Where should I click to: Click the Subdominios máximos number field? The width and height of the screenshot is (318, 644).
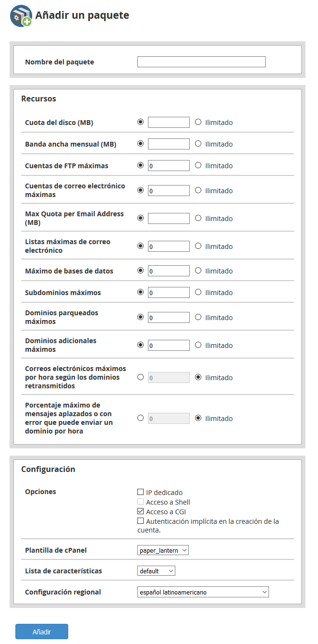point(169,292)
